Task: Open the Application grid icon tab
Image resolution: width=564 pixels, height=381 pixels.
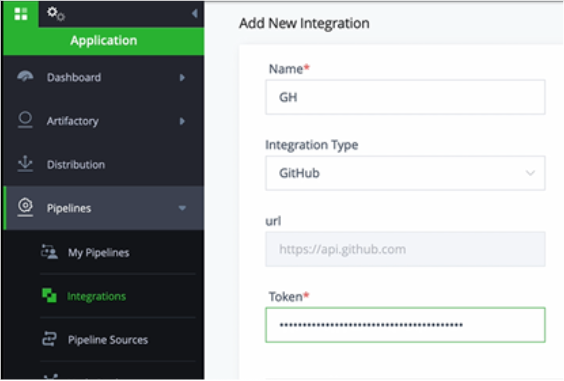Action: click(21, 14)
